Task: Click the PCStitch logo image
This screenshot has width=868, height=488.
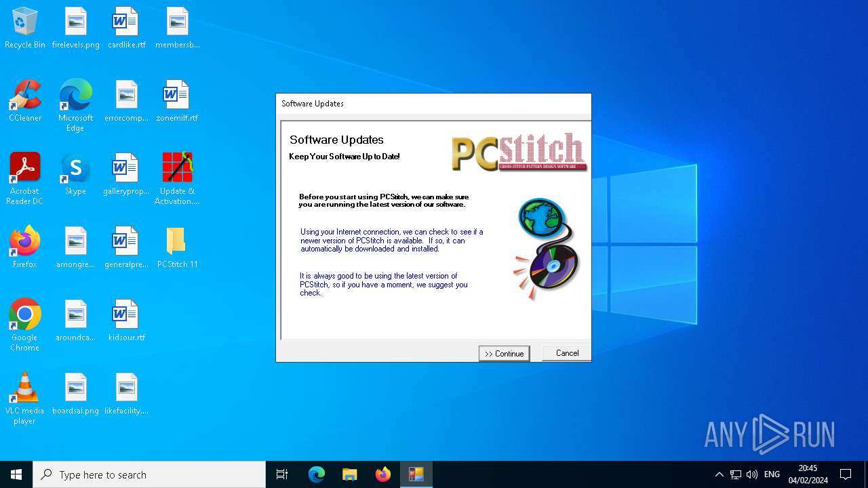Action: 519,152
